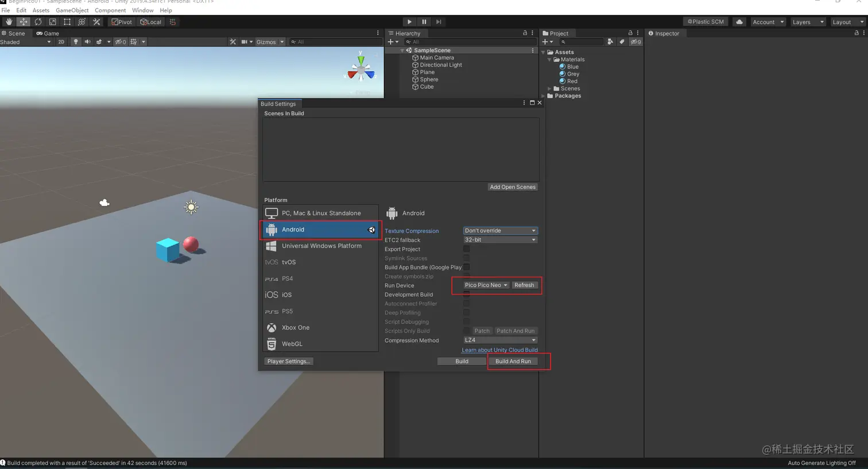Image resolution: width=868 pixels, height=469 pixels.
Task: Open Scene view component tools icon
Action: click(x=232, y=42)
